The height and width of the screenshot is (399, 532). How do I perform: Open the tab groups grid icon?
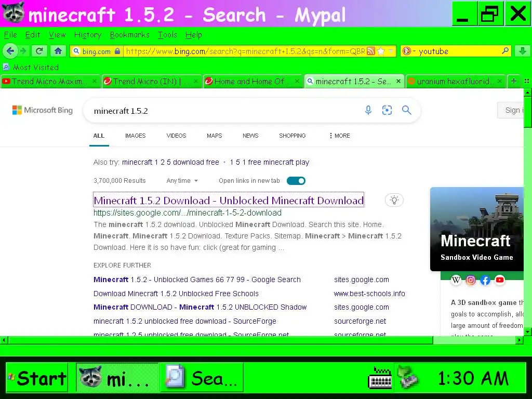coord(527,81)
